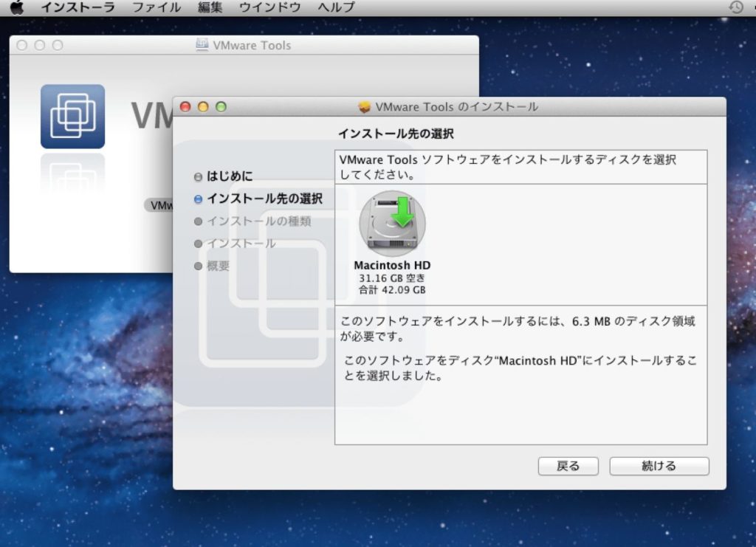Open the 編集 menu
This screenshot has width=756, height=547.
210,7
